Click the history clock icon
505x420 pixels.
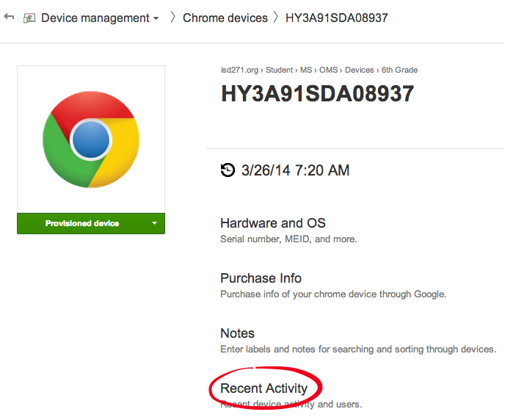point(228,171)
